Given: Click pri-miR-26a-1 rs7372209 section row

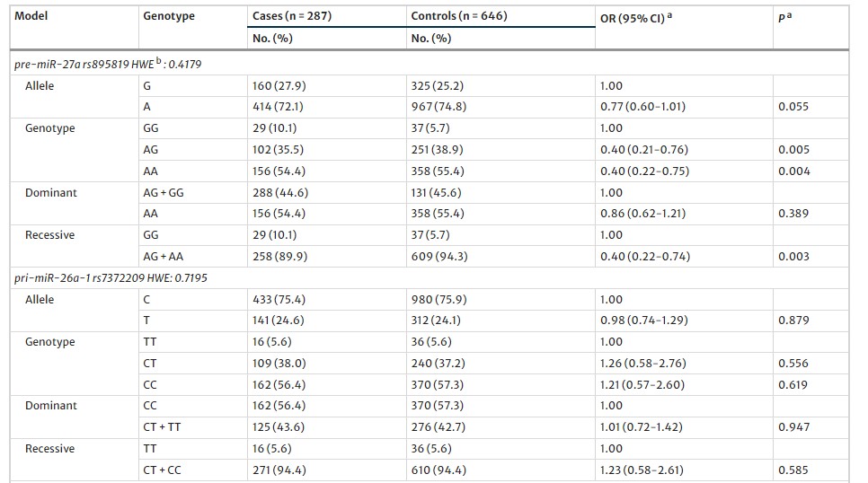Looking at the screenshot, I should 110,277.
